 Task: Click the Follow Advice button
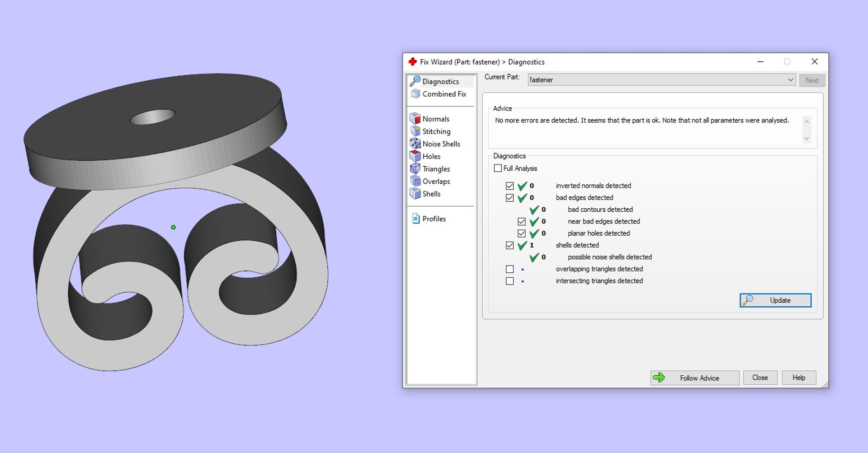coord(695,378)
